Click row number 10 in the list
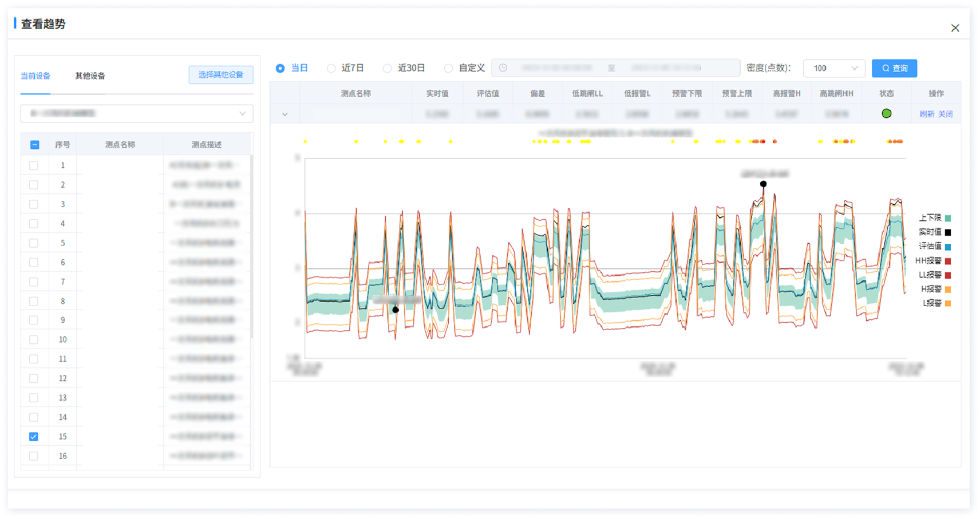Image resolution: width=980 pixels, height=519 pixels. pyautogui.click(x=62, y=340)
